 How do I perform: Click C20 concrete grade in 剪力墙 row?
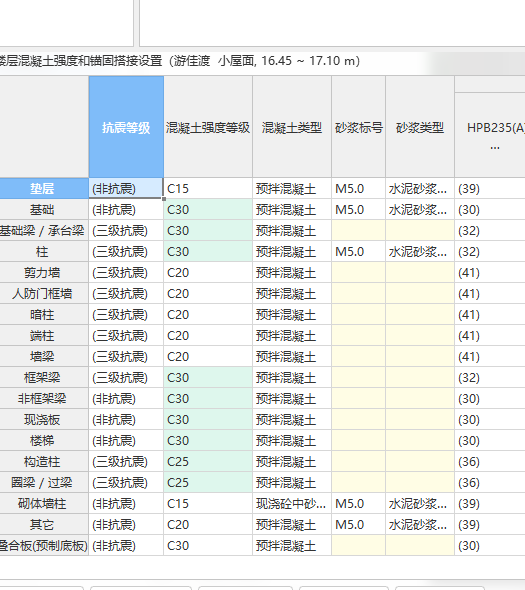(208, 273)
